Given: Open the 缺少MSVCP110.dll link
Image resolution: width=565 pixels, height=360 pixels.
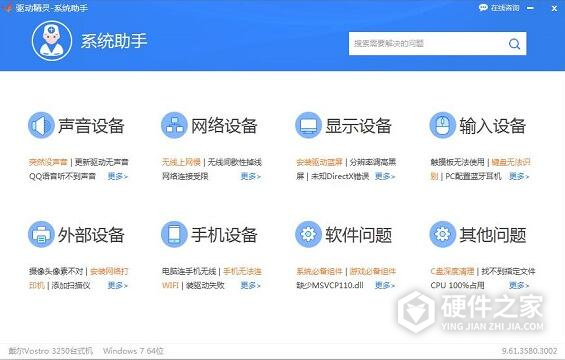Looking at the screenshot, I should pyautogui.click(x=330, y=286).
